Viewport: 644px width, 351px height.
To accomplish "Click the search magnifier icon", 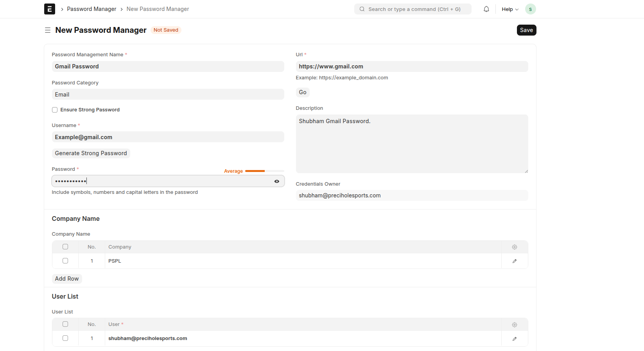I will pyautogui.click(x=362, y=9).
